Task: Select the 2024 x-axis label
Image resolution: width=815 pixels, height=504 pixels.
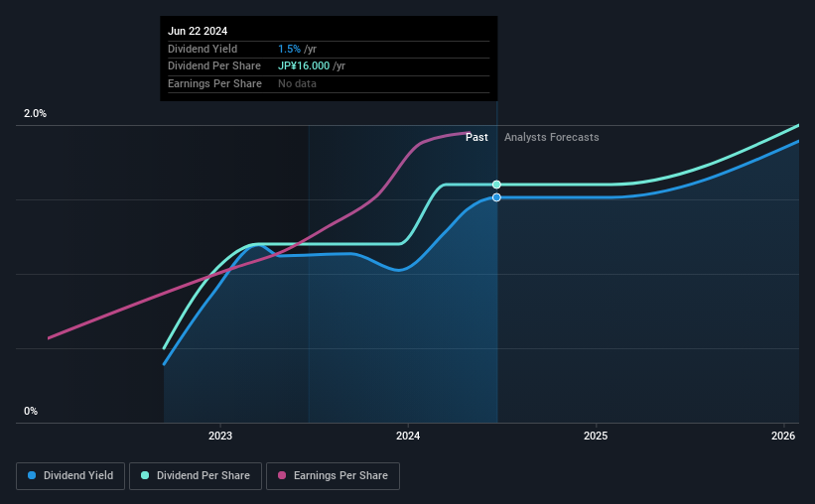Action: pos(408,436)
